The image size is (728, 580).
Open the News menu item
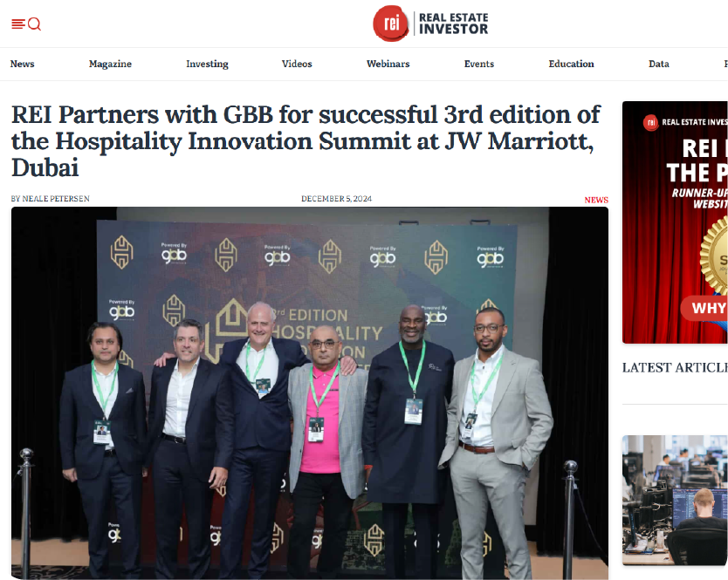(x=23, y=64)
